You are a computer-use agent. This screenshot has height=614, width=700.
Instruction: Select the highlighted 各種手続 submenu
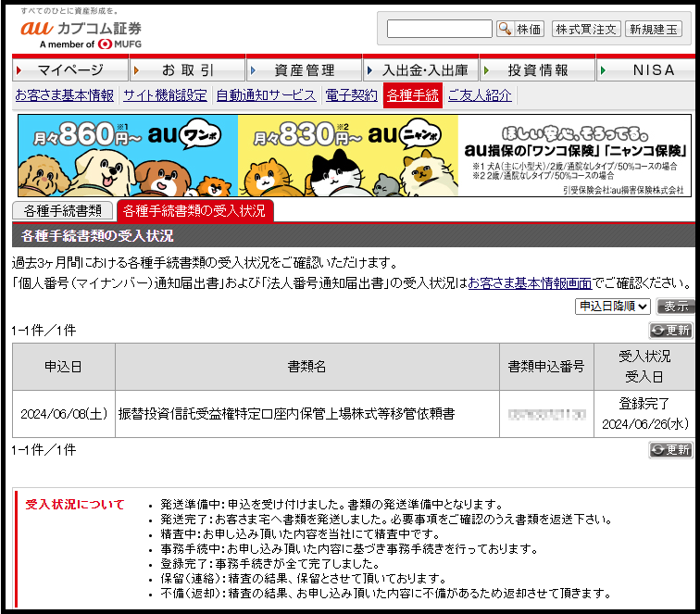413,95
